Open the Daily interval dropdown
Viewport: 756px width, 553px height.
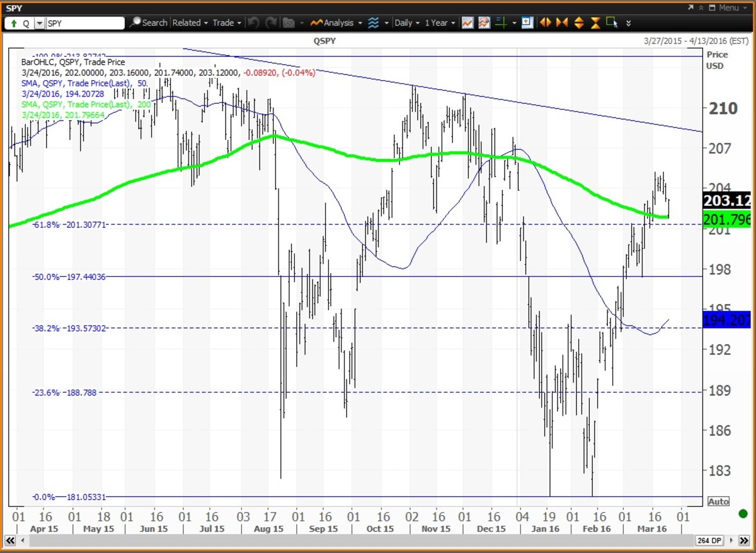(x=407, y=23)
